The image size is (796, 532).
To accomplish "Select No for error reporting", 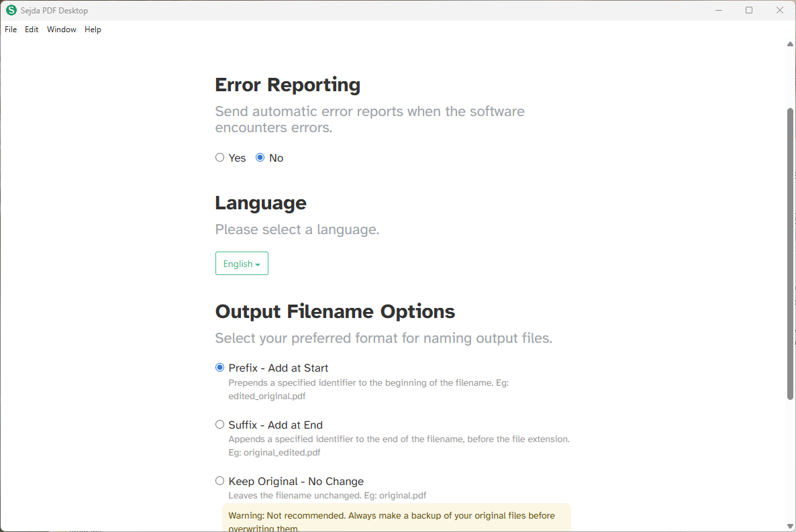I will point(260,158).
